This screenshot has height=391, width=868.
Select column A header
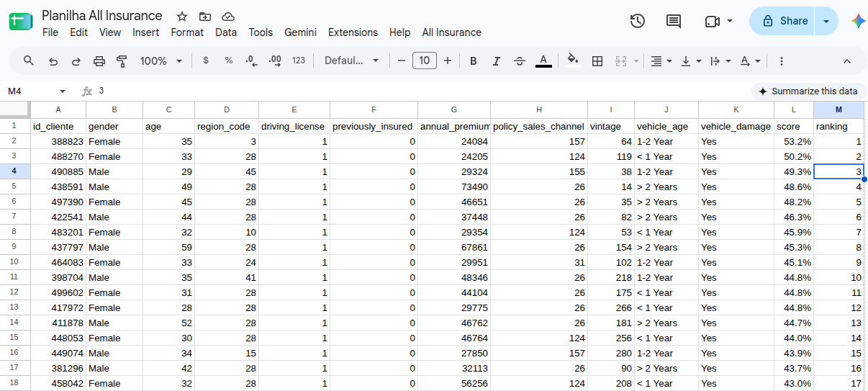pyautogui.click(x=58, y=109)
